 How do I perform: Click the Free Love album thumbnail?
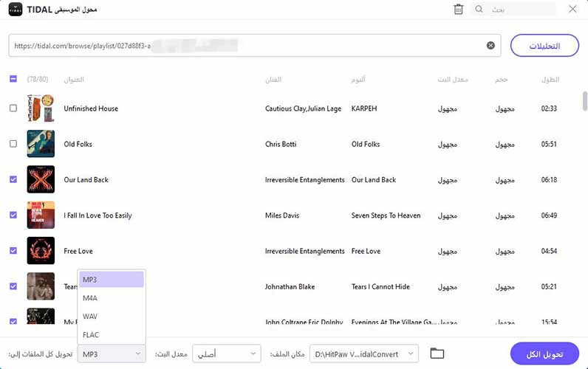pyautogui.click(x=41, y=250)
